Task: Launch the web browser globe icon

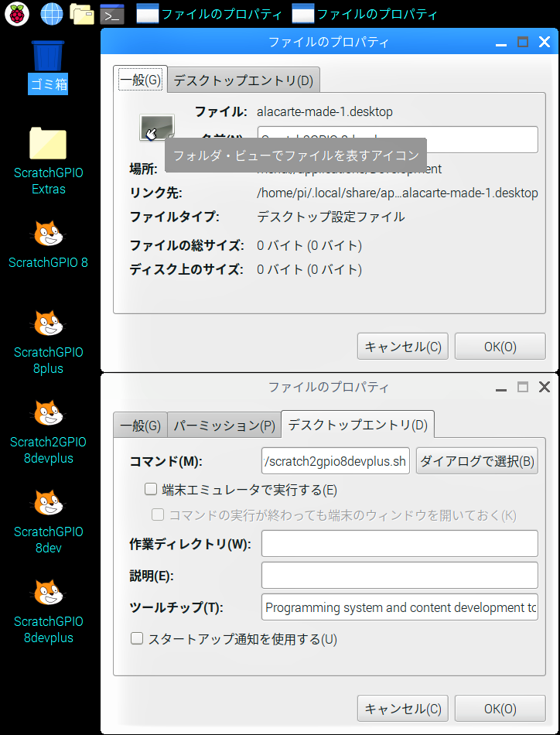Action: 52,14
